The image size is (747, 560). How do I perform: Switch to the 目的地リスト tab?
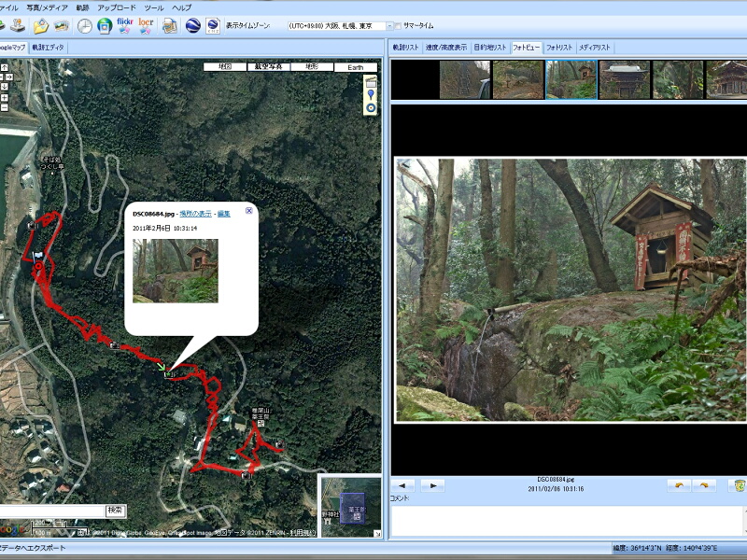coord(490,48)
